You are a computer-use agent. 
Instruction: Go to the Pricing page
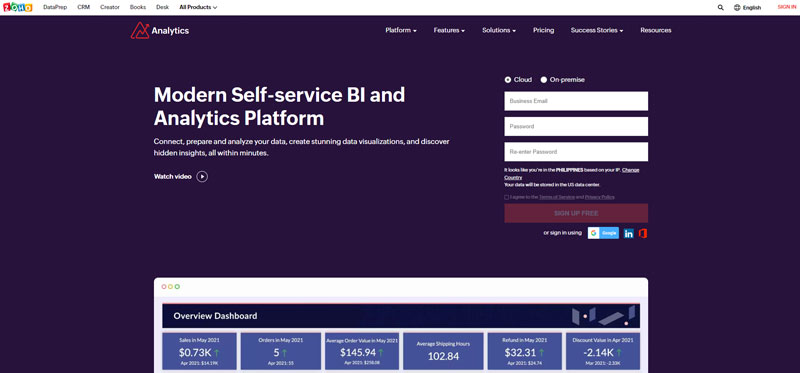543,31
